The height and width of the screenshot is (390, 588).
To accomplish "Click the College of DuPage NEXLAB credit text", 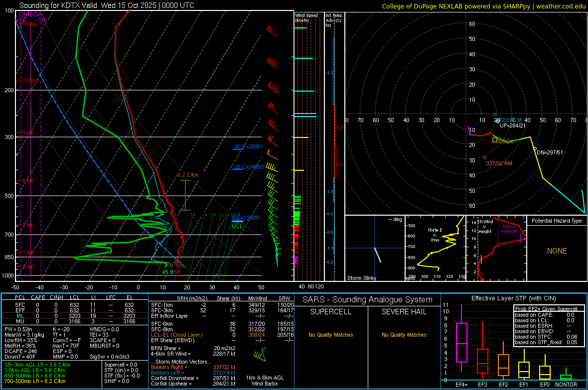I will (x=483, y=6).
